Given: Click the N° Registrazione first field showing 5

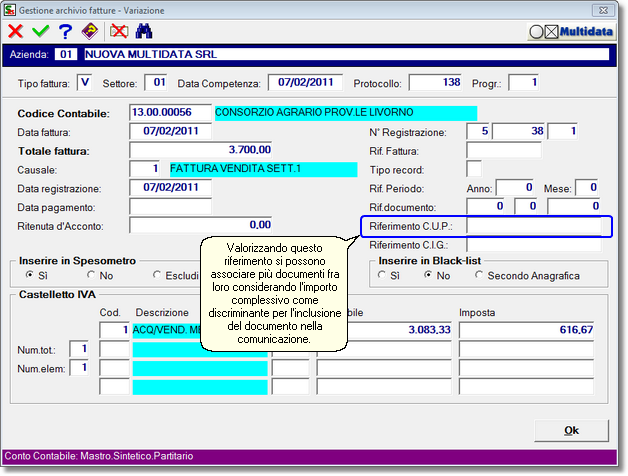Looking at the screenshot, I should coord(479,131).
